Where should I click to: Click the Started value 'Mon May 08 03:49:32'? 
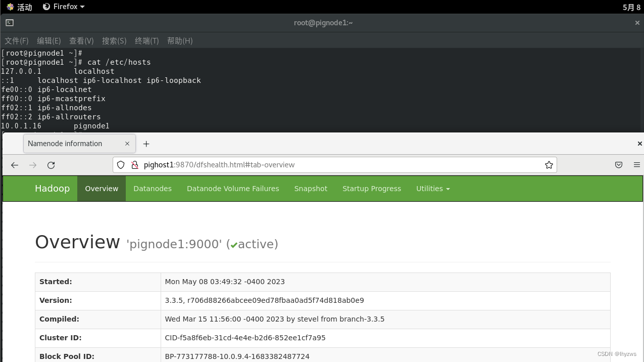[225, 282]
